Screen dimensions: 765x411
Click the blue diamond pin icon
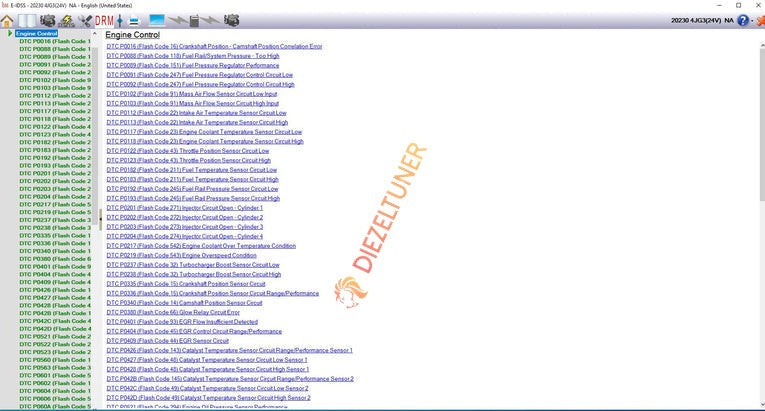[120, 21]
